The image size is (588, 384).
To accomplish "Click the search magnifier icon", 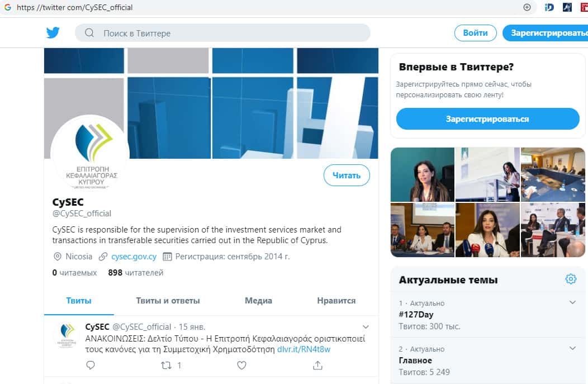I will [89, 32].
